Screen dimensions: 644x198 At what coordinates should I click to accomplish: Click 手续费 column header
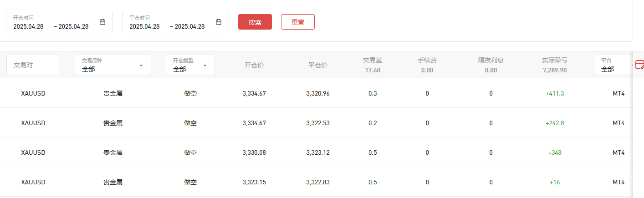pyautogui.click(x=427, y=60)
